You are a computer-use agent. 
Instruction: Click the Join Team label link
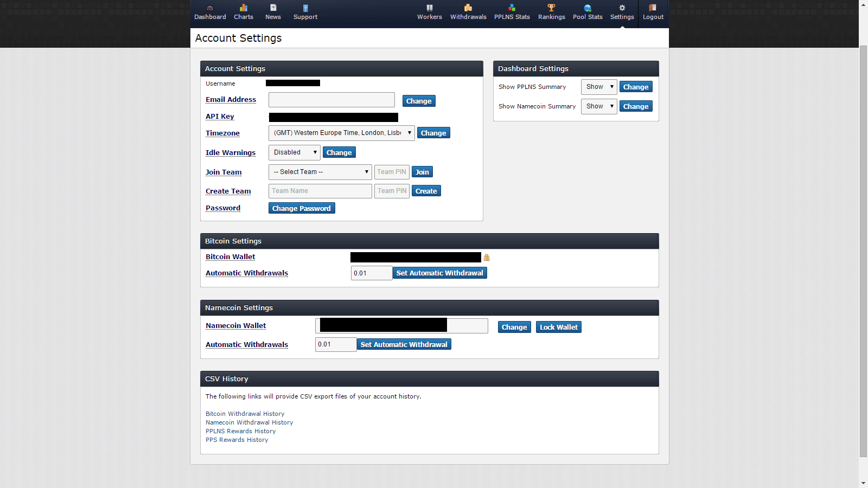click(x=224, y=172)
